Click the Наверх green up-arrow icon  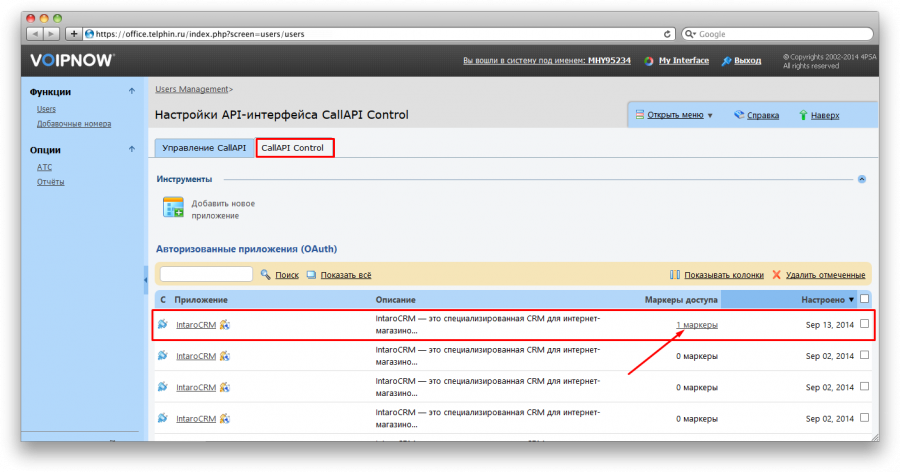(803, 115)
